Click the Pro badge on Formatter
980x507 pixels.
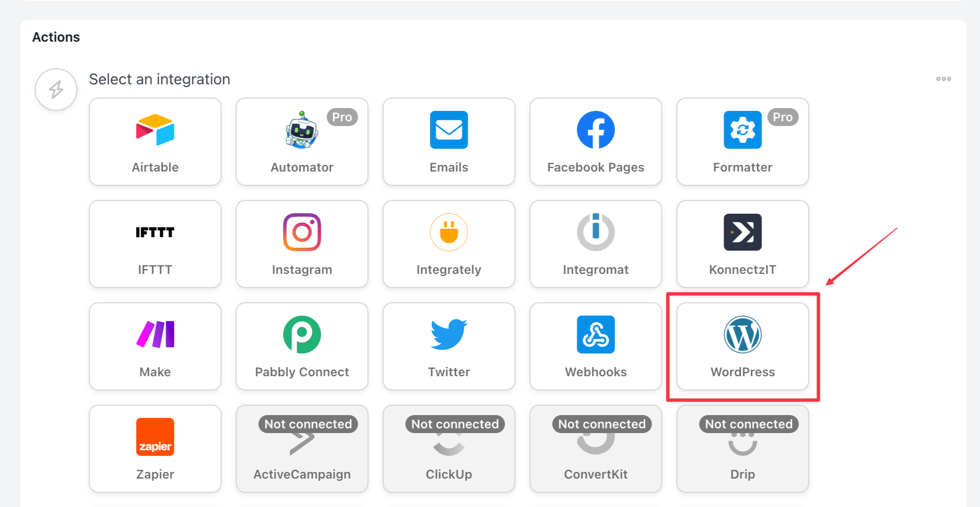click(x=783, y=117)
